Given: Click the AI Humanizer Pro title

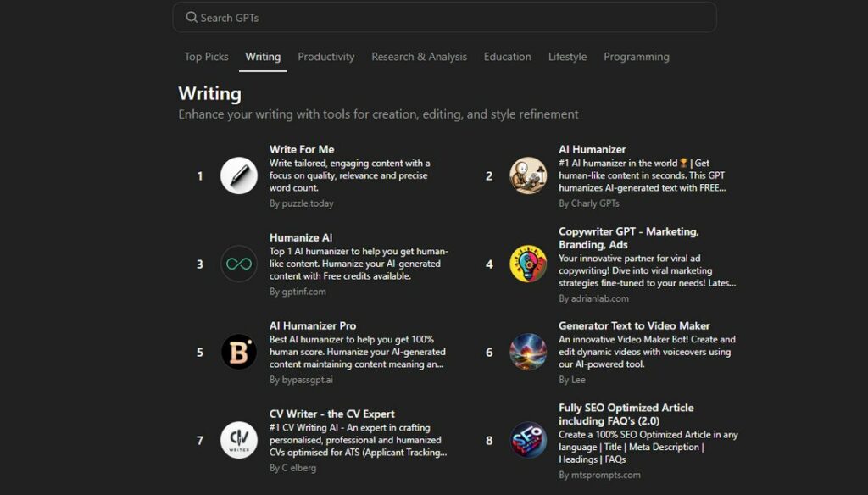Looking at the screenshot, I should coord(313,325).
